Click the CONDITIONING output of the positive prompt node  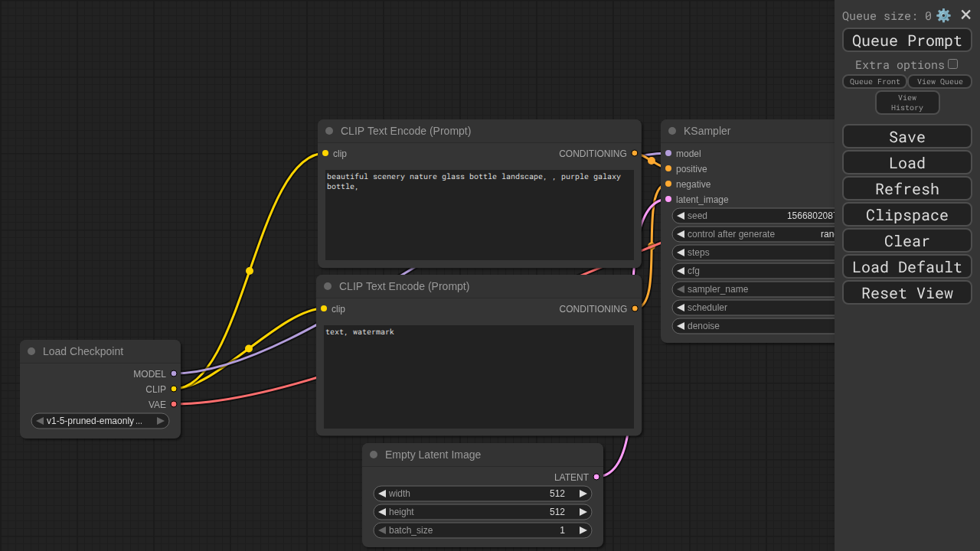pyautogui.click(x=635, y=153)
